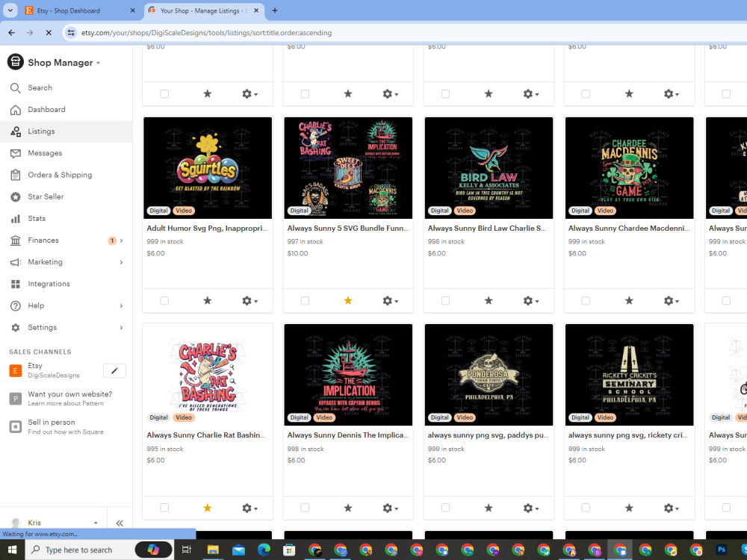Open Rickety Cricket's Seminary thumbnail
Image resolution: width=747 pixels, height=560 pixels.
(x=629, y=375)
